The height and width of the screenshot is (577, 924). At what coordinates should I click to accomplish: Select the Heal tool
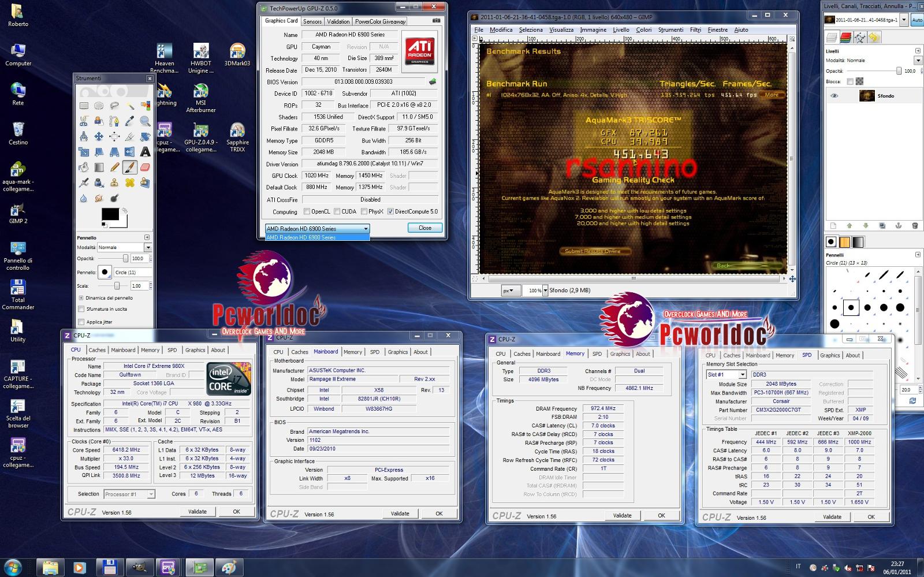pos(130,183)
